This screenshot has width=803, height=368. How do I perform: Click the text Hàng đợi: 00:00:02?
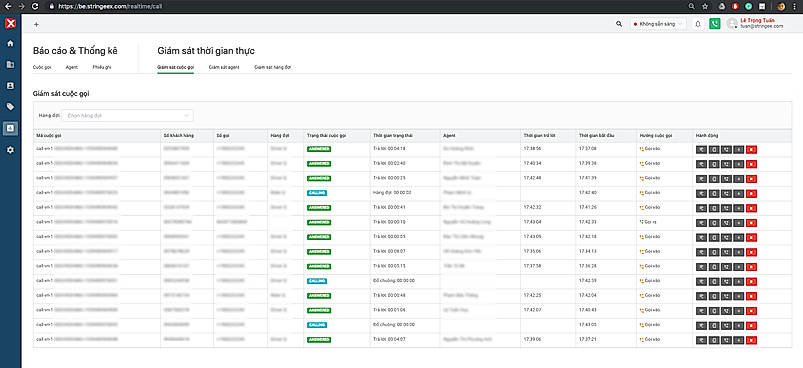[x=392, y=193]
